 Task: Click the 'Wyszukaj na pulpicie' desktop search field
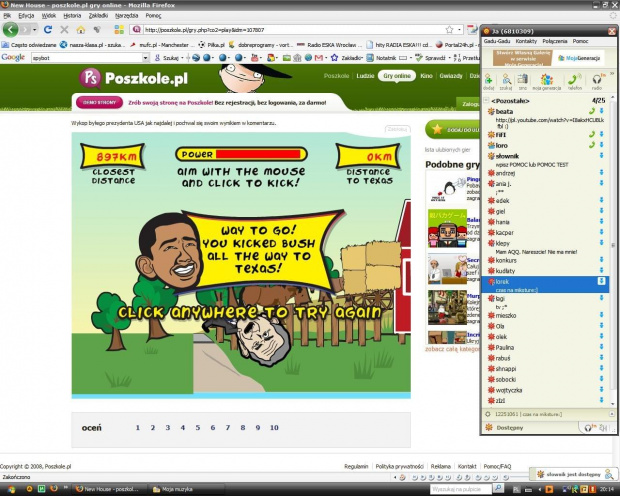[461, 489]
